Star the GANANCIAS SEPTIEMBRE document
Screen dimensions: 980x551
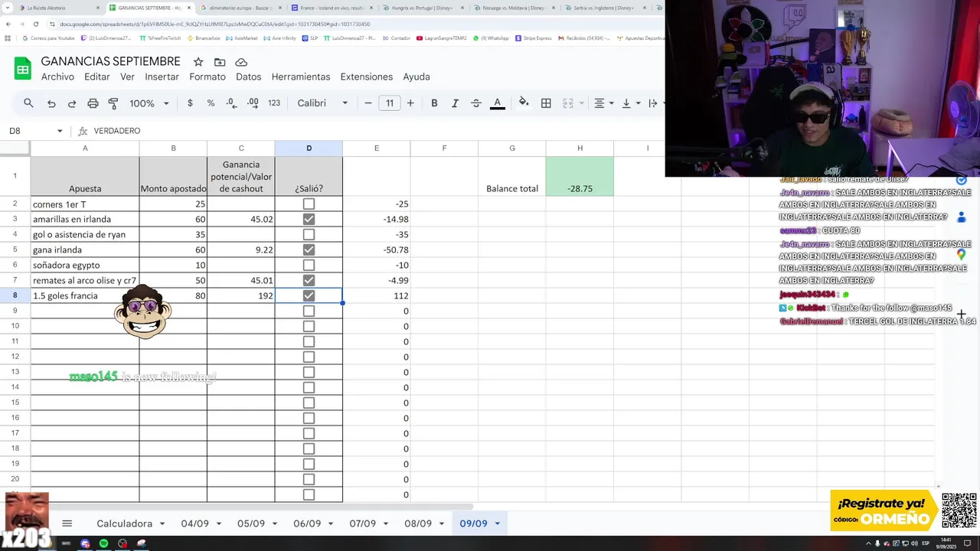click(x=198, y=62)
